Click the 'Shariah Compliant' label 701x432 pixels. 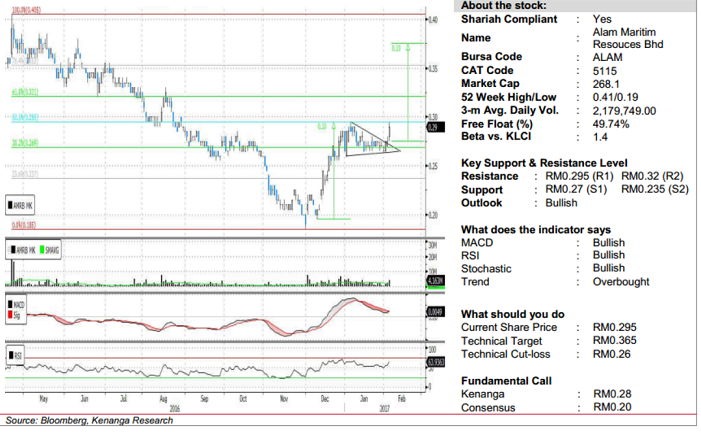(509, 19)
